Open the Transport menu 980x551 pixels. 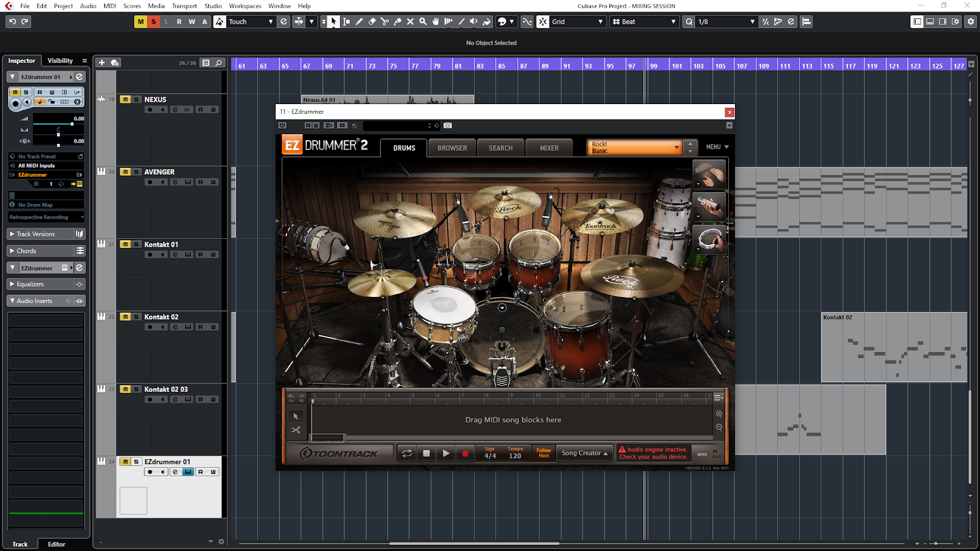tap(184, 6)
